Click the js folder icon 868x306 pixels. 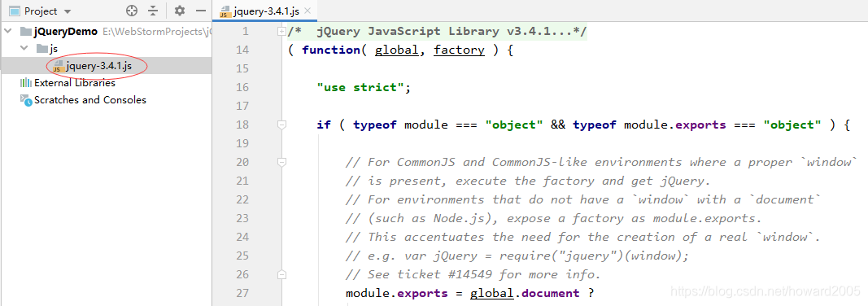coord(42,49)
